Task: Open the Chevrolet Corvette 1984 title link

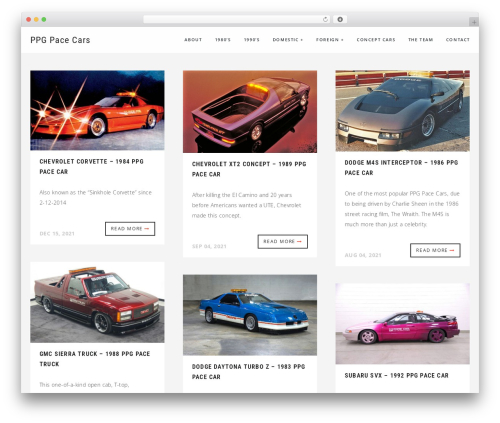Action: (92, 167)
